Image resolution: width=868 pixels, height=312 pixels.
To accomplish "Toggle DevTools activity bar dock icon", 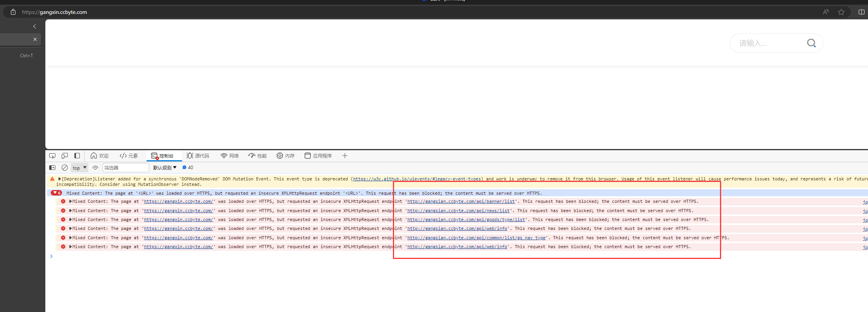I will click(x=77, y=156).
